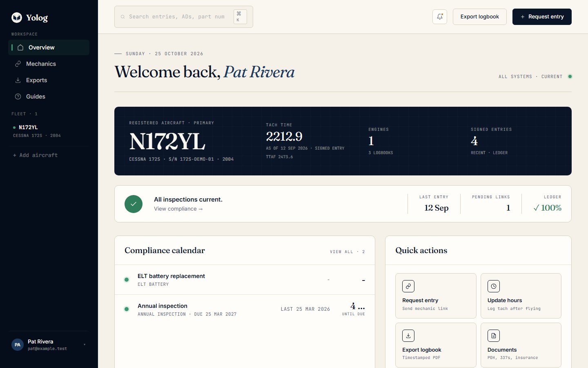Click the Export logbook card download icon
Viewport: 588px width, 368px height.
(408, 336)
